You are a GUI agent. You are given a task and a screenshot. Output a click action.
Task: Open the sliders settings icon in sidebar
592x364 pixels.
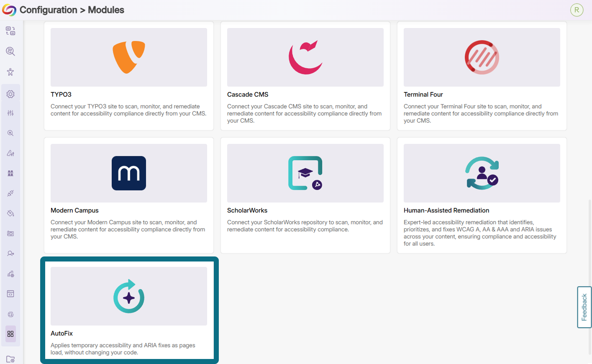click(x=10, y=113)
